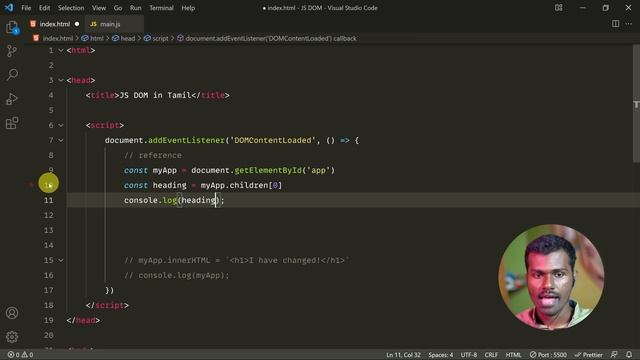Click the unsaved dot on index.html tab
The image size is (640, 360).
pos(77,24)
